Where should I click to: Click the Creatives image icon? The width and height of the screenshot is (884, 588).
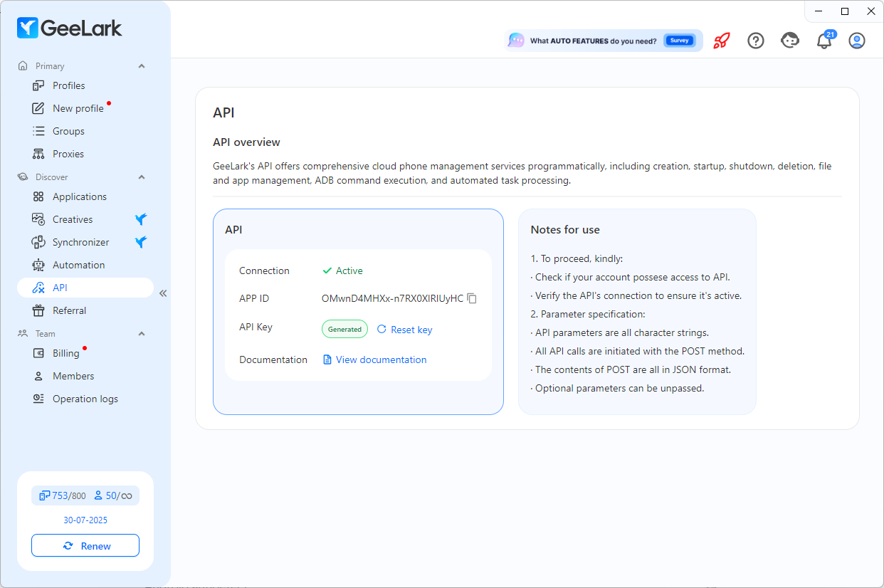[38, 219]
